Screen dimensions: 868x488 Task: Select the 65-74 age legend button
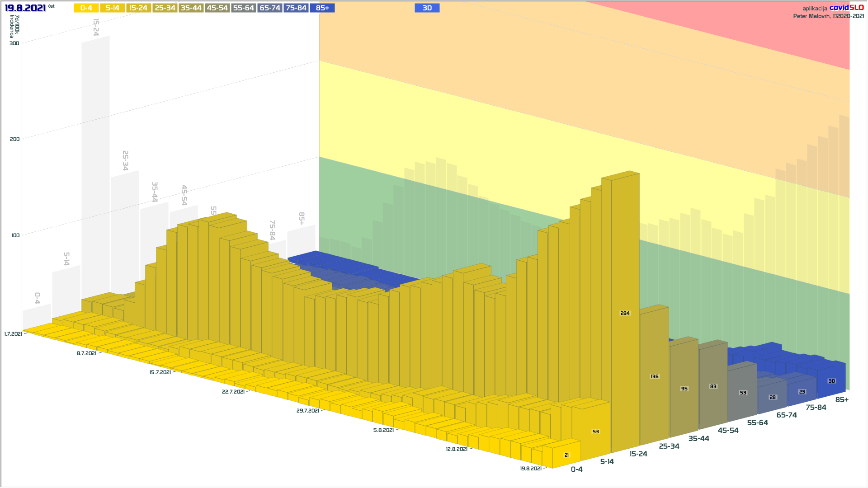coord(270,8)
